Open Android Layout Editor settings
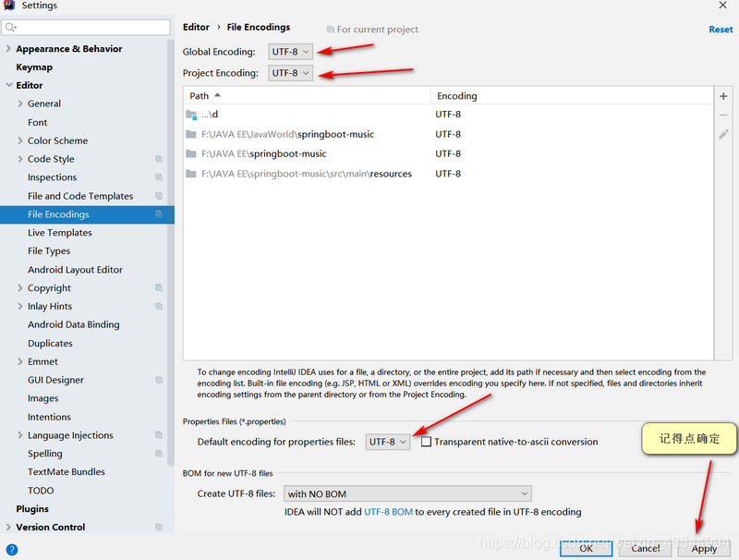This screenshot has width=739, height=560. coord(75,269)
